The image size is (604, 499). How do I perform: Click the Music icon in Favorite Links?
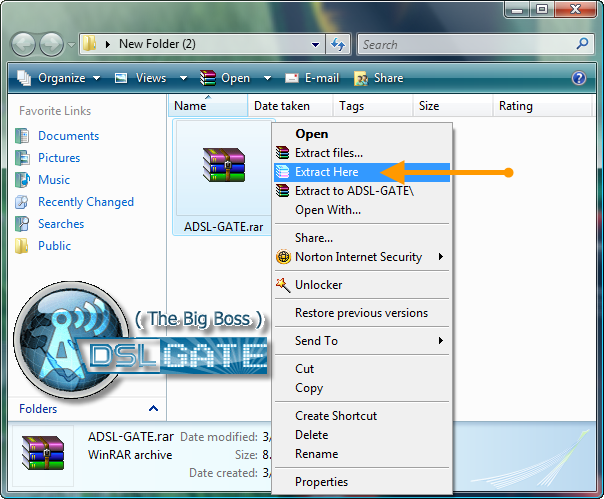pyautogui.click(x=22, y=180)
